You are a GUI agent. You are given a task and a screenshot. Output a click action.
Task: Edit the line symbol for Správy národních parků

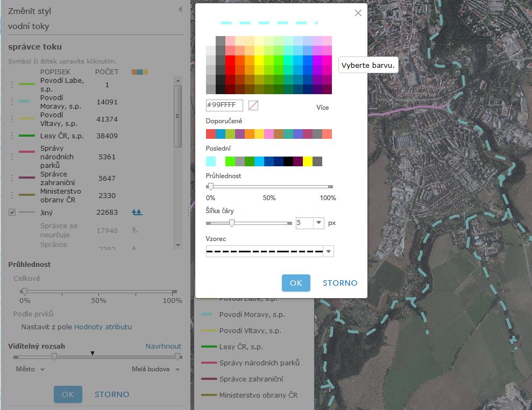pos(27,152)
